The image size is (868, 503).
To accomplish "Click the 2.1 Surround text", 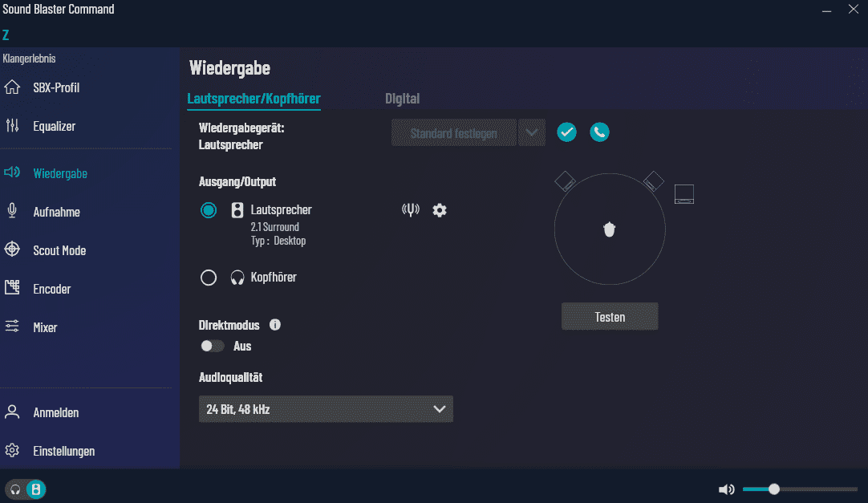I will pyautogui.click(x=274, y=227).
